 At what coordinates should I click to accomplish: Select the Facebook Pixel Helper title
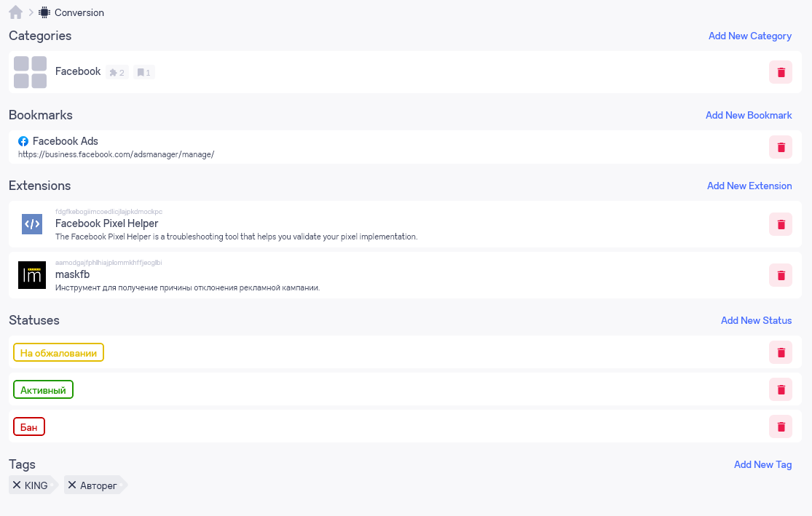(x=106, y=223)
